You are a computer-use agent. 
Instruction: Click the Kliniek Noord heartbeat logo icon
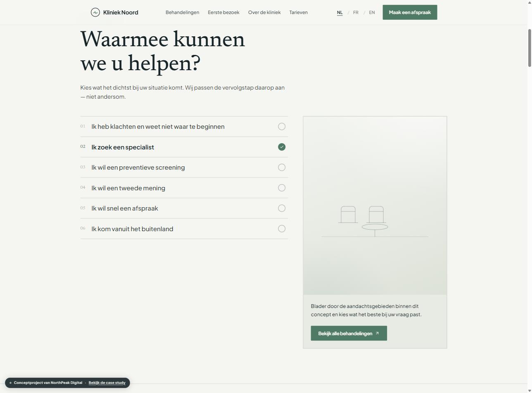(x=95, y=12)
